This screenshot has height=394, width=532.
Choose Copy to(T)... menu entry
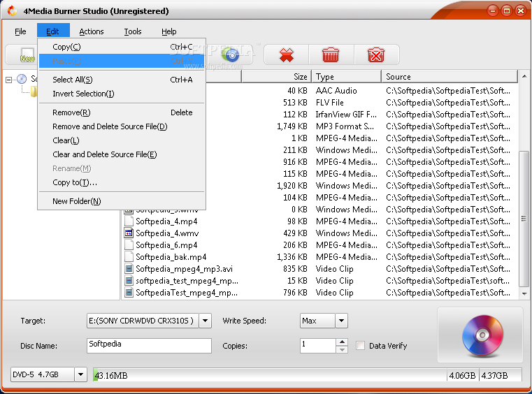122,182
